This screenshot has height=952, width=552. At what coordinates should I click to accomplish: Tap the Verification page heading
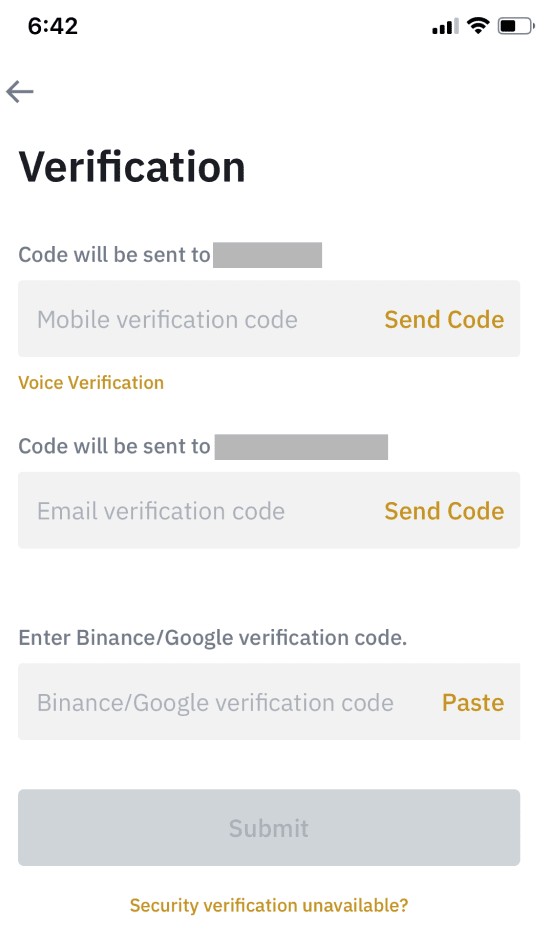132,166
